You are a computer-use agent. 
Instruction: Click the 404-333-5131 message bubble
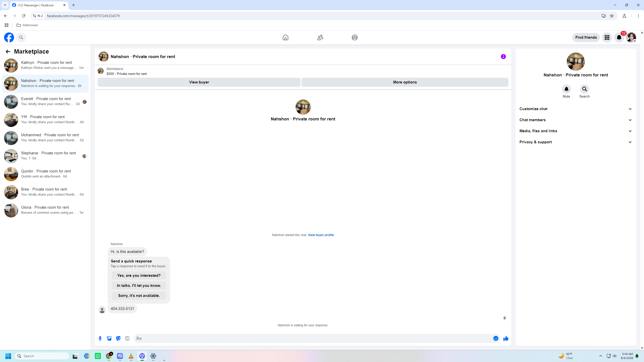[x=122, y=309]
